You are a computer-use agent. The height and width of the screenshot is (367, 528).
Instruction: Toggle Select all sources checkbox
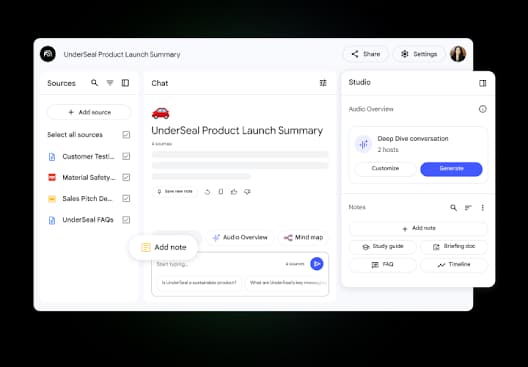(126, 135)
